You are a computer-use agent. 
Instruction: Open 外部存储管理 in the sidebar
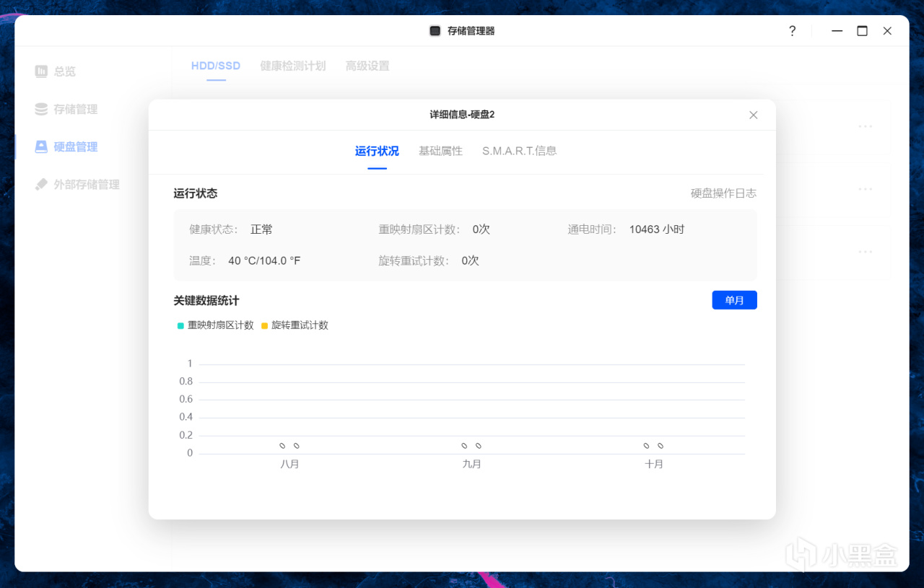(x=87, y=184)
